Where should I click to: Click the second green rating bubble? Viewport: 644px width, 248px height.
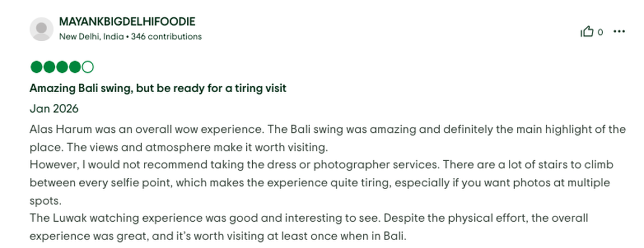[49, 67]
